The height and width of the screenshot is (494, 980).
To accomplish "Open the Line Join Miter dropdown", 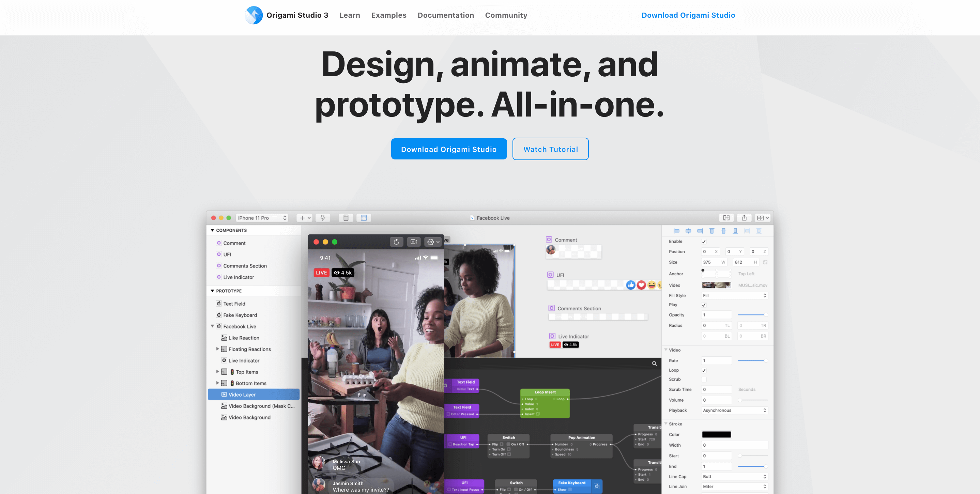I will (734, 487).
